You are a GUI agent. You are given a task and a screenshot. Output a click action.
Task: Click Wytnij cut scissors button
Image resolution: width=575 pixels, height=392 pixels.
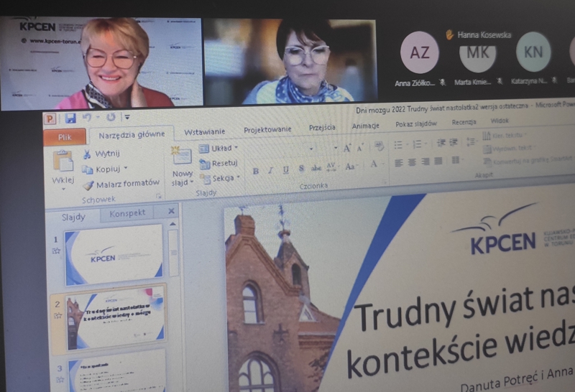[x=101, y=154]
